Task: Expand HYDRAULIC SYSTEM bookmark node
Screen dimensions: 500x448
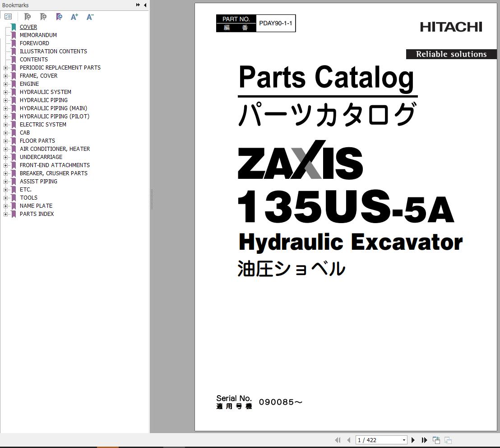Action: click(5, 92)
